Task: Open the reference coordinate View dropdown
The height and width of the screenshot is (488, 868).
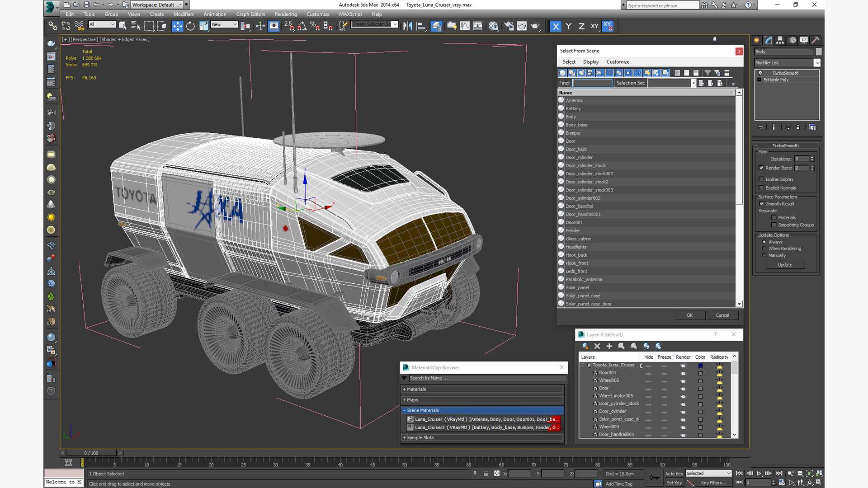Action: pos(224,24)
